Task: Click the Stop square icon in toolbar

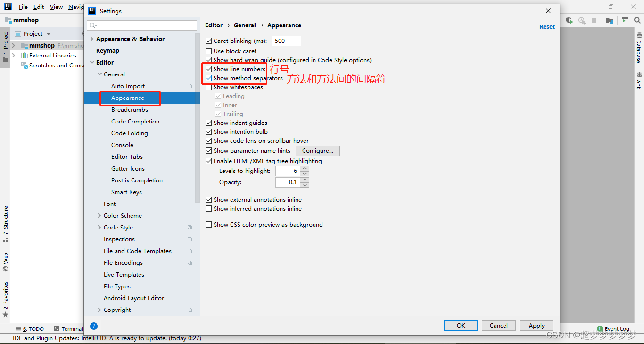Action: click(x=594, y=20)
